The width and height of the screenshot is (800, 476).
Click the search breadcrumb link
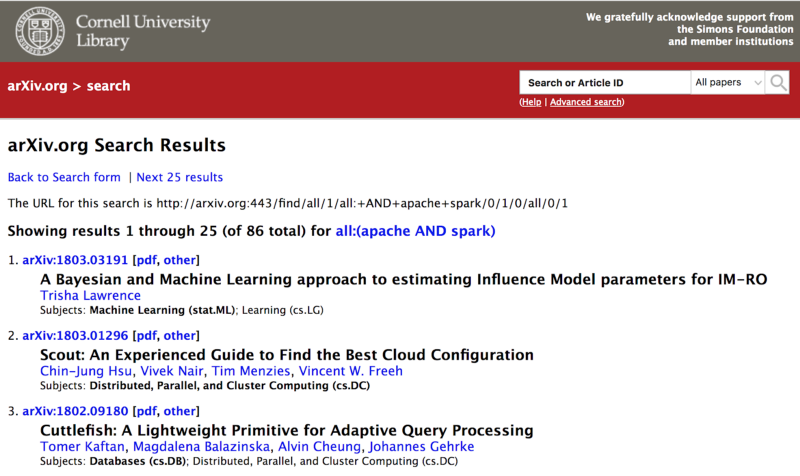point(108,86)
